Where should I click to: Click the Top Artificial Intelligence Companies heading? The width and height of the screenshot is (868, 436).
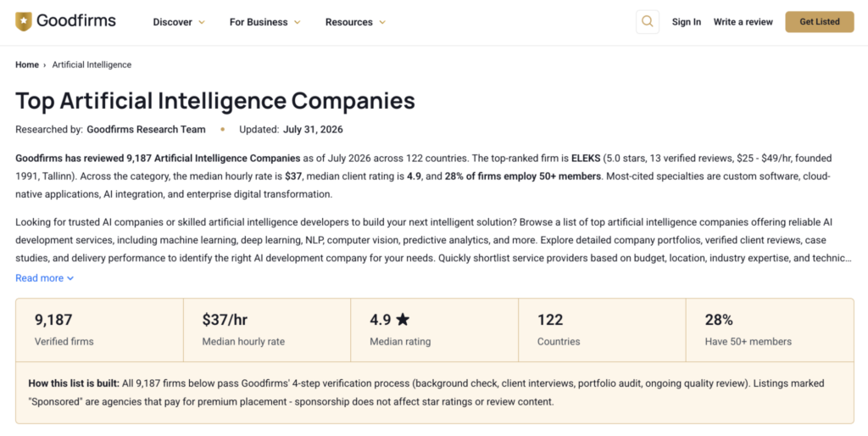(215, 101)
